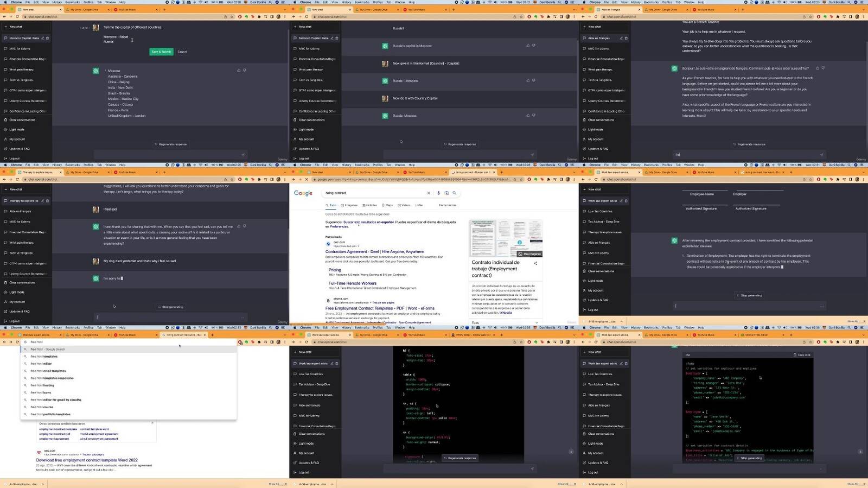Image resolution: width=868 pixels, height=488 pixels.
Task: Open "Download free employment contract template Word 2022" result
Action: pyautogui.click(x=87, y=460)
